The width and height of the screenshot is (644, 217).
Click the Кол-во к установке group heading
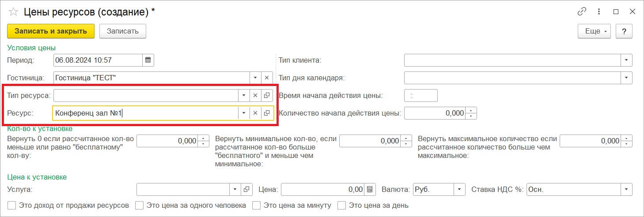click(x=40, y=128)
